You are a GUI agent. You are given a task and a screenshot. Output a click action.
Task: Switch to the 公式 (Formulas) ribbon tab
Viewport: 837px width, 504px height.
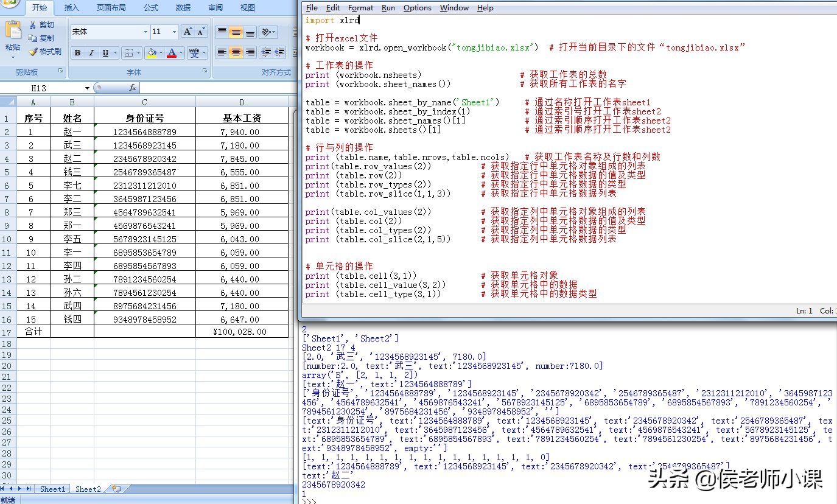coord(151,8)
